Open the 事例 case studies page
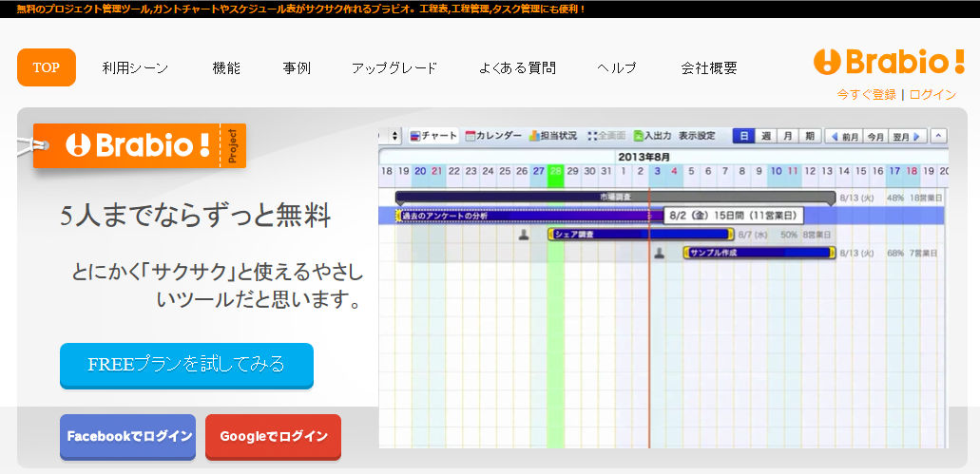The width and height of the screenshot is (980, 474). click(297, 68)
